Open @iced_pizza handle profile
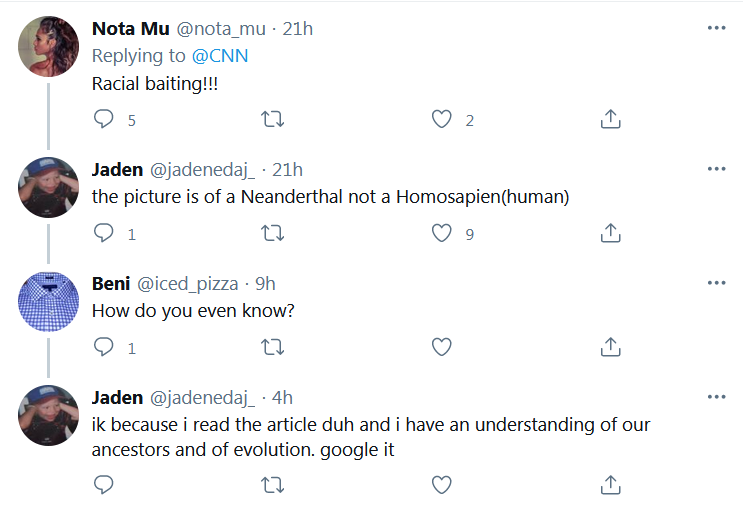The width and height of the screenshot is (743, 505). [x=188, y=284]
